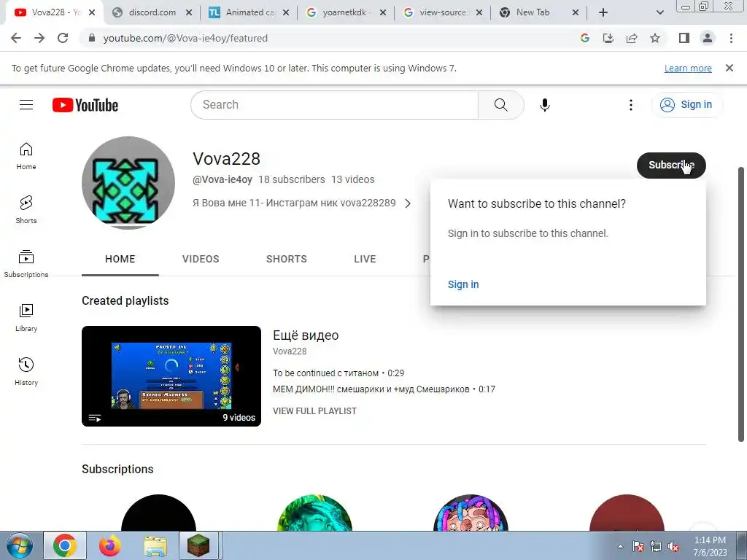747x560 pixels.
Task: Open the Chrome profile icon
Action: (x=708, y=38)
